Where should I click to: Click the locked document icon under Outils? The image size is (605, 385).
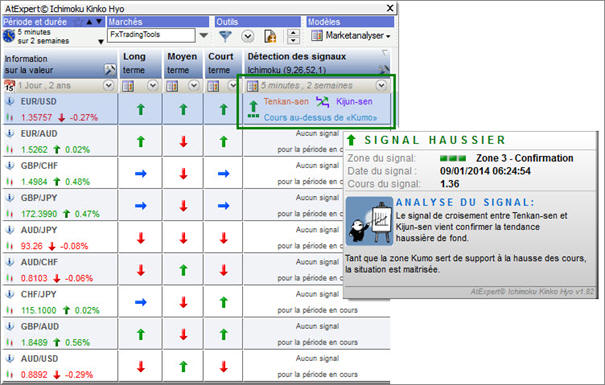[270, 36]
